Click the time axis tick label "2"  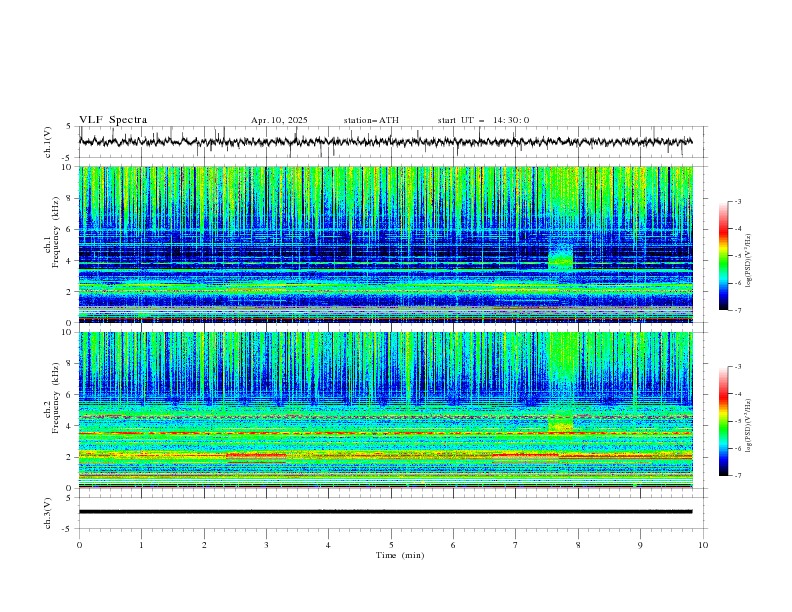tap(204, 545)
